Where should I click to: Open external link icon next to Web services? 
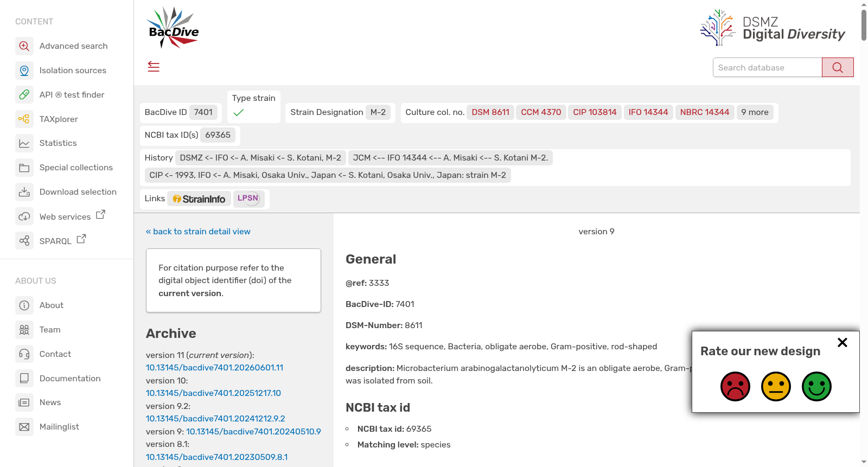click(x=100, y=215)
